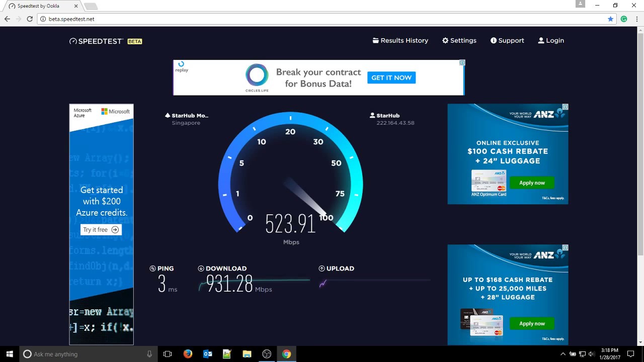Viewport: 644px width, 362px height.
Task: Click the taskbar clock showing 3:18 PM
Action: (610, 354)
